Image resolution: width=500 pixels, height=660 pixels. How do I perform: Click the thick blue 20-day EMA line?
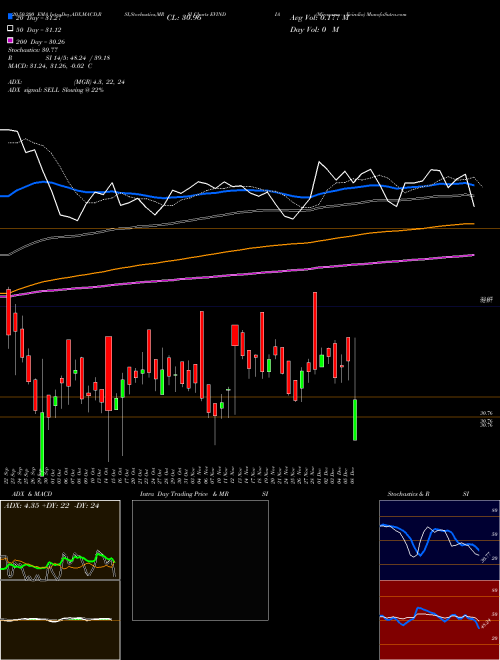(x=236, y=190)
